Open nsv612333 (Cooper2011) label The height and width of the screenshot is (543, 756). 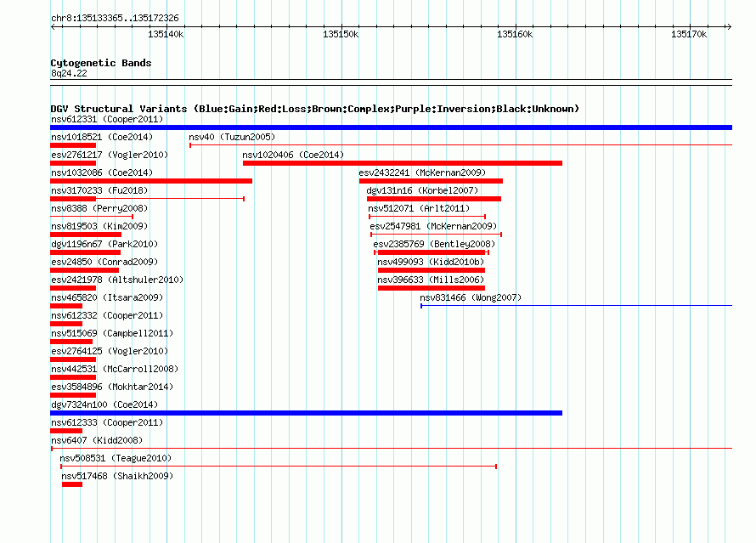[x=107, y=422]
